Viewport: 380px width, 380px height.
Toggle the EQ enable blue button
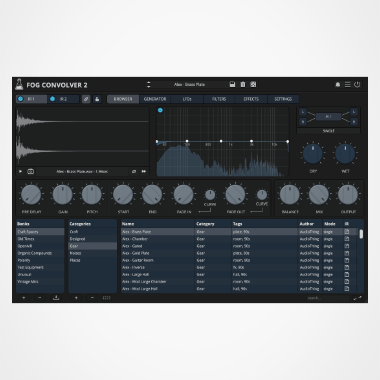coord(160,110)
